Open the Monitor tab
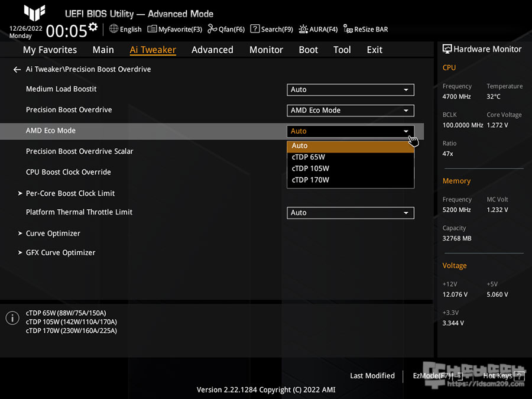This screenshot has width=532, height=399. (x=266, y=50)
